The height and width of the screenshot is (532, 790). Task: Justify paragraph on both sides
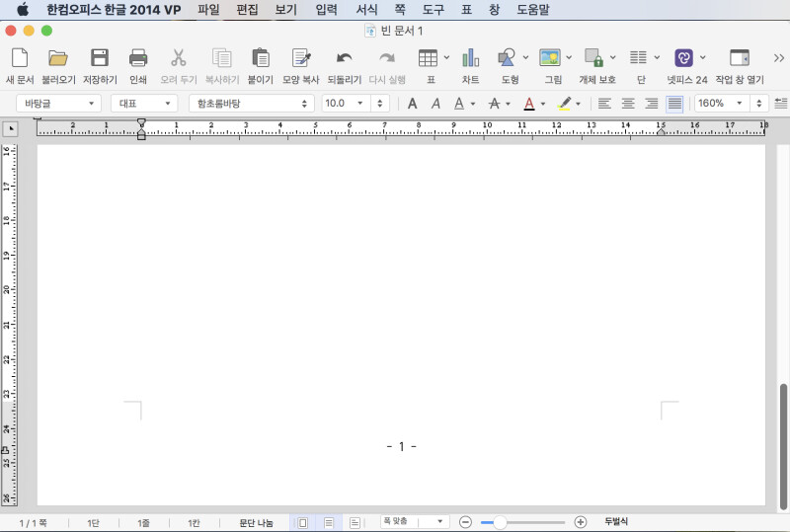point(674,104)
